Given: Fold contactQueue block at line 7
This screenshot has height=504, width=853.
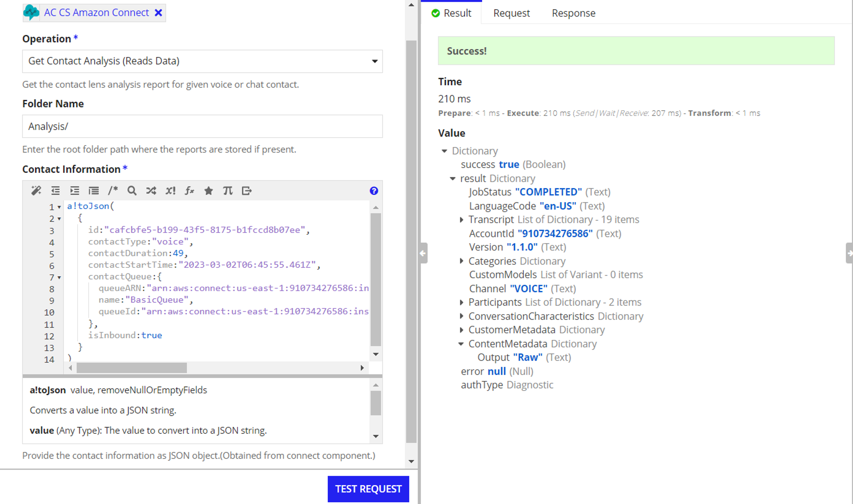Looking at the screenshot, I should (59, 277).
